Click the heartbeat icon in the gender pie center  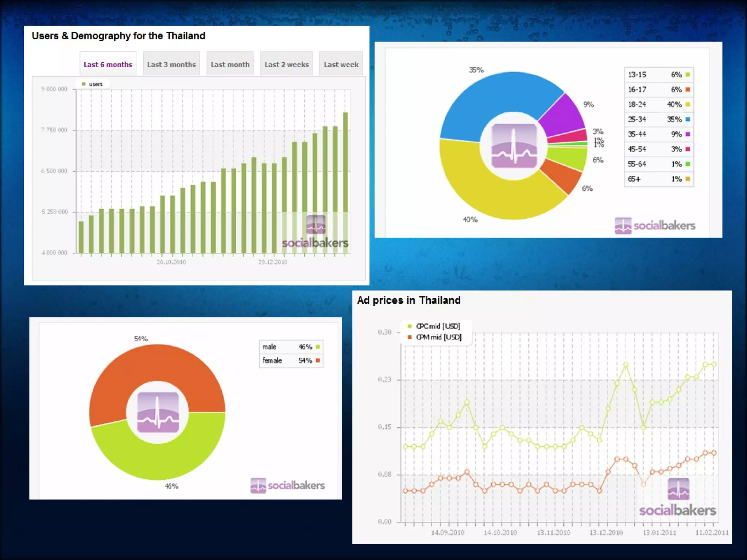(x=158, y=412)
